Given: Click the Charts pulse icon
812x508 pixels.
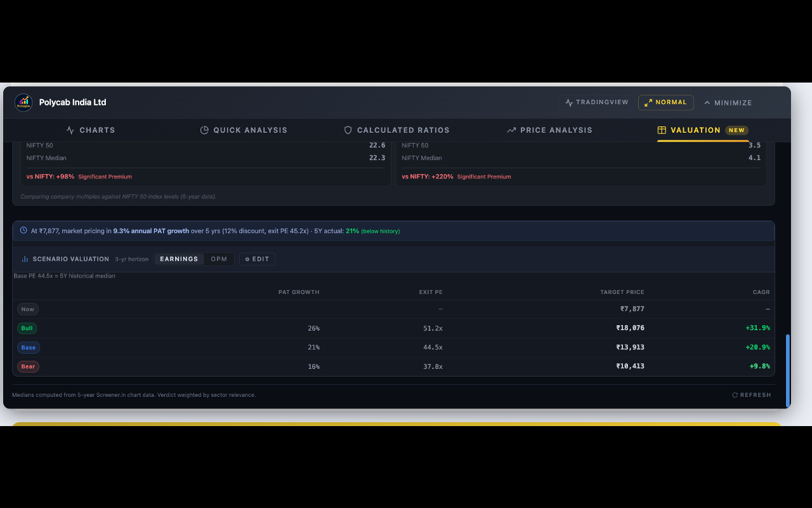Looking at the screenshot, I should pyautogui.click(x=70, y=130).
